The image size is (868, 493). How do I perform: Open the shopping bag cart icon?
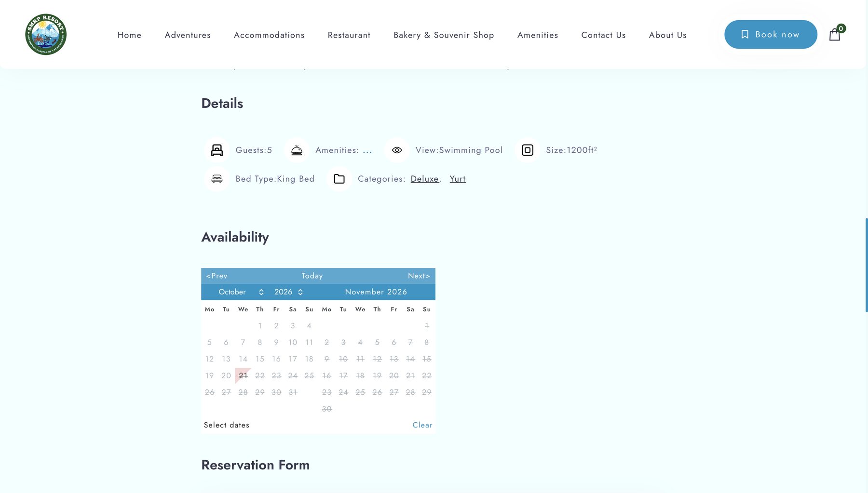click(835, 35)
